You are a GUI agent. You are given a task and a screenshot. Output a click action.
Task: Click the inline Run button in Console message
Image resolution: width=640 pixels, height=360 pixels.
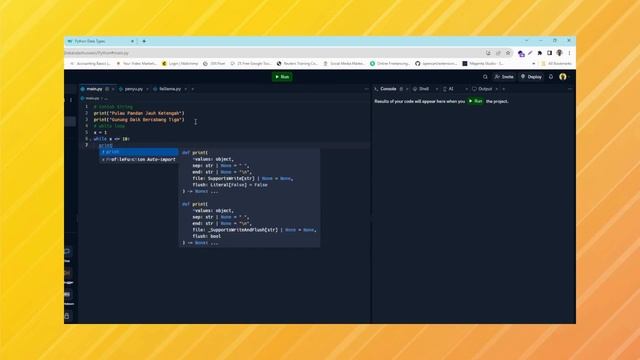point(476,101)
